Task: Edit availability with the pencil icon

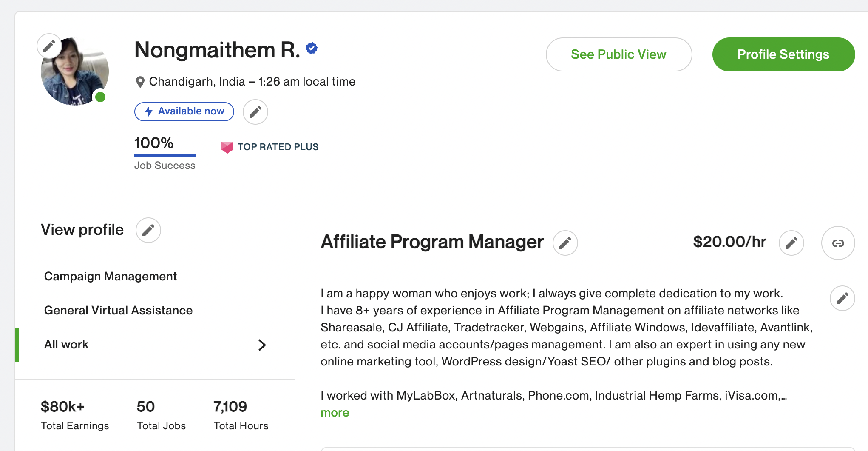Action: pos(255,112)
